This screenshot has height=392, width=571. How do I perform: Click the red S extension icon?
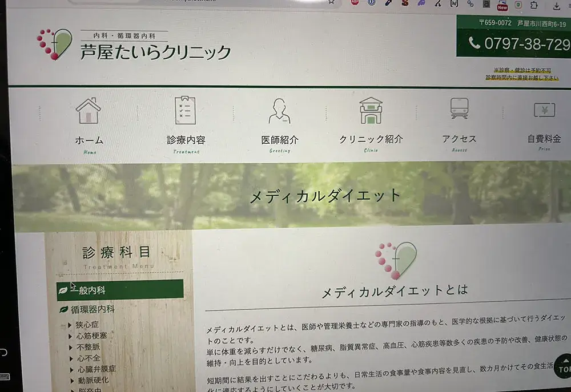tap(405, 3)
